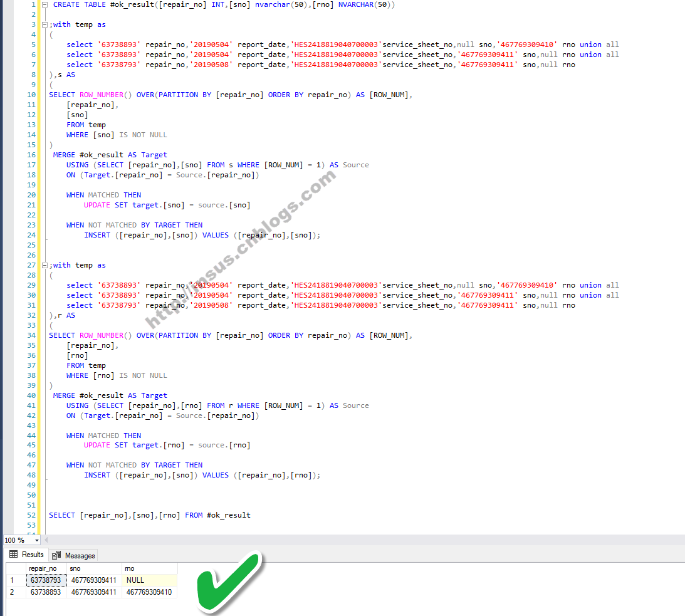685x616 pixels.
Task: Select cell containing 63738893
Action: pyautogui.click(x=46, y=592)
